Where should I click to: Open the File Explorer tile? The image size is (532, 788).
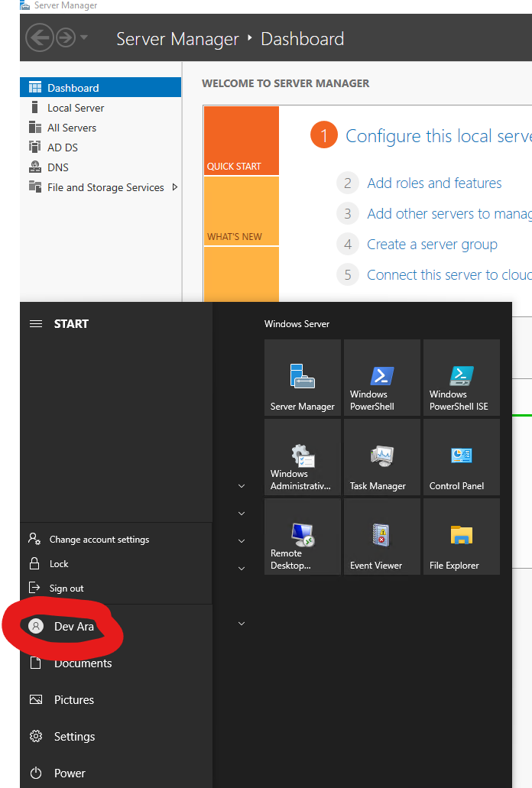click(462, 537)
